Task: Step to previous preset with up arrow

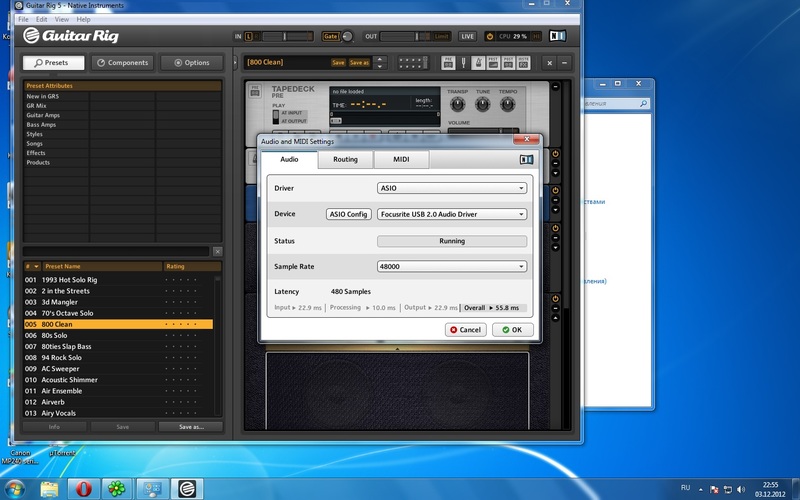Action: 379,59
